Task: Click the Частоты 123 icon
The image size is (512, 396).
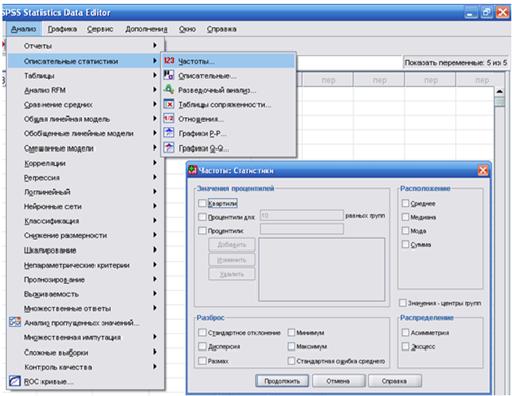Action: tap(169, 61)
